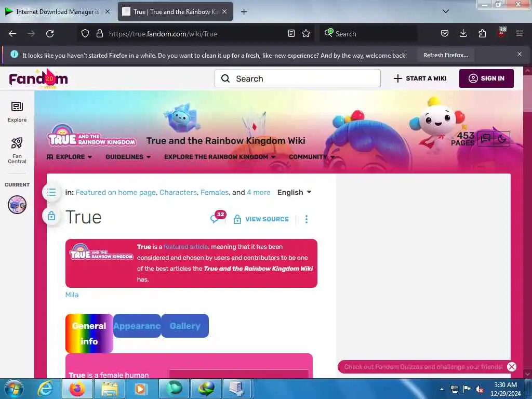The image size is (532, 399).
Task: Open the Explore sidebar icon
Action: (x=17, y=112)
